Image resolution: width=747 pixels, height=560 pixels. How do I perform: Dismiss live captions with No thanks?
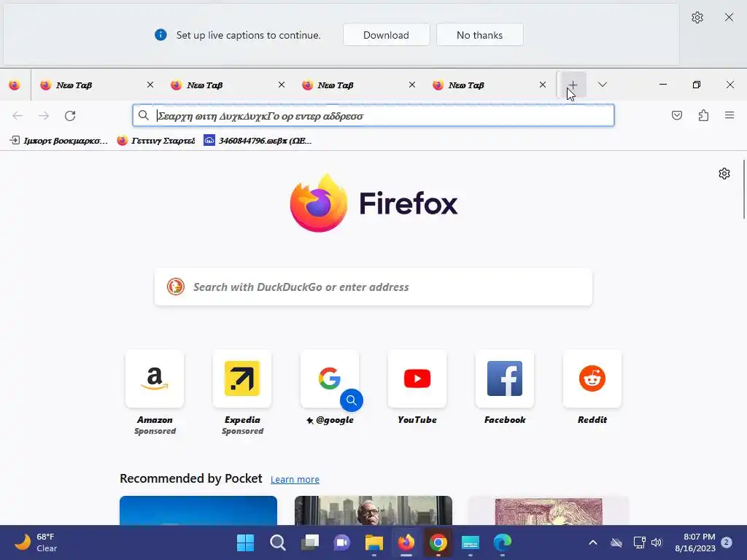(x=479, y=35)
